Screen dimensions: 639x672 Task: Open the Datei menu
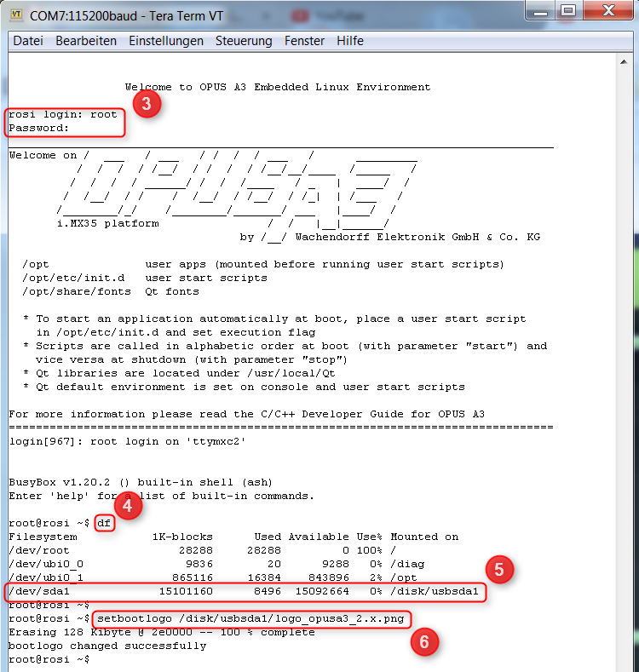click(x=28, y=41)
